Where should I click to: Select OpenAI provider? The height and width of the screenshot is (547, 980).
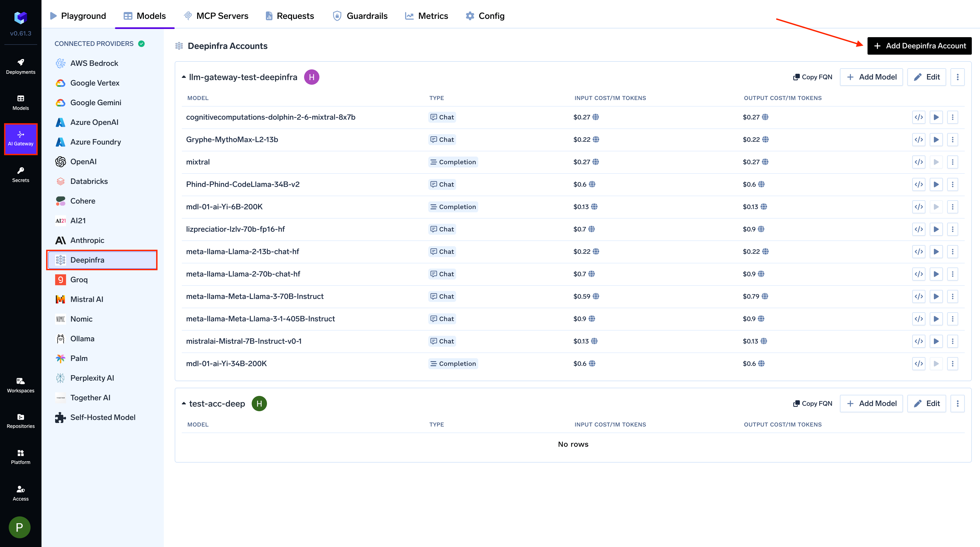click(102, 162)
